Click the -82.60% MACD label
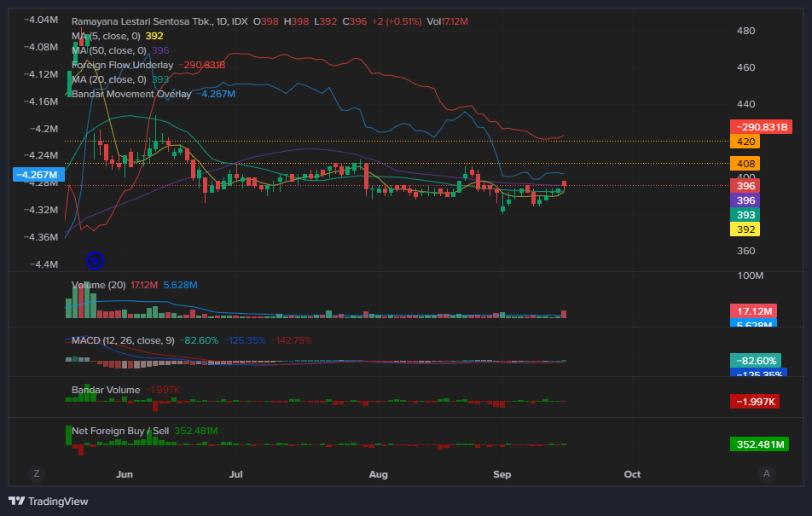The height and width of the screenshot is (516, 812). [756, 361]
